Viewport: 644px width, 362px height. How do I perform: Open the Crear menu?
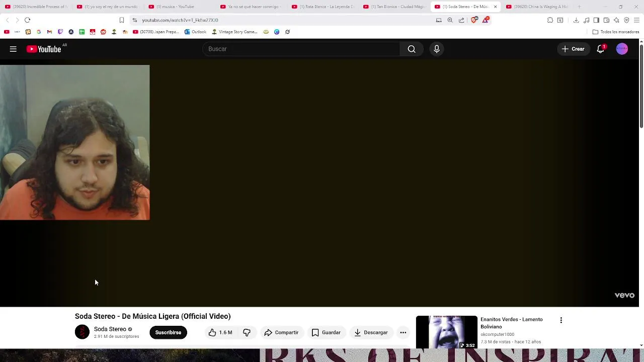tap(573, 49)
